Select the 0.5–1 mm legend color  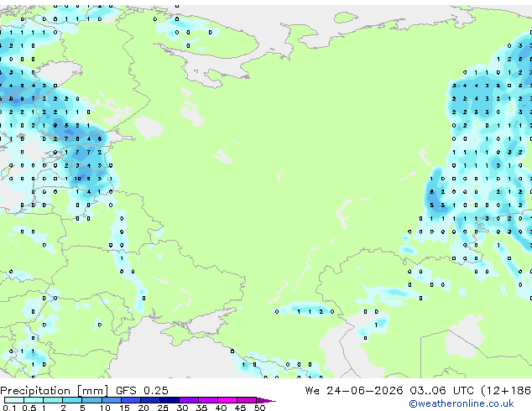[x=34, y=400]
